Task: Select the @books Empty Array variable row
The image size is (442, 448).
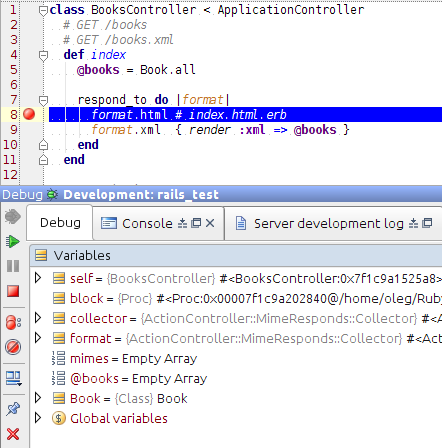Action: pos(237,378)
